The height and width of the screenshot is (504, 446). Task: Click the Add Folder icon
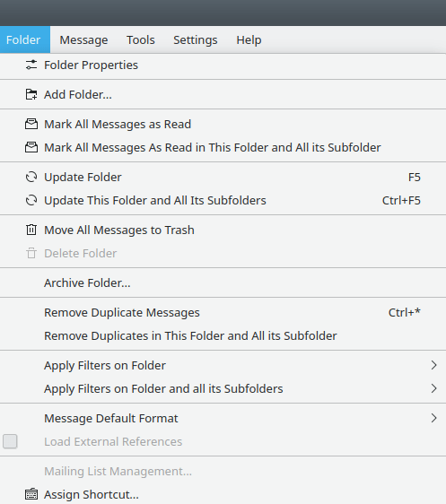[x=31, y=94]
